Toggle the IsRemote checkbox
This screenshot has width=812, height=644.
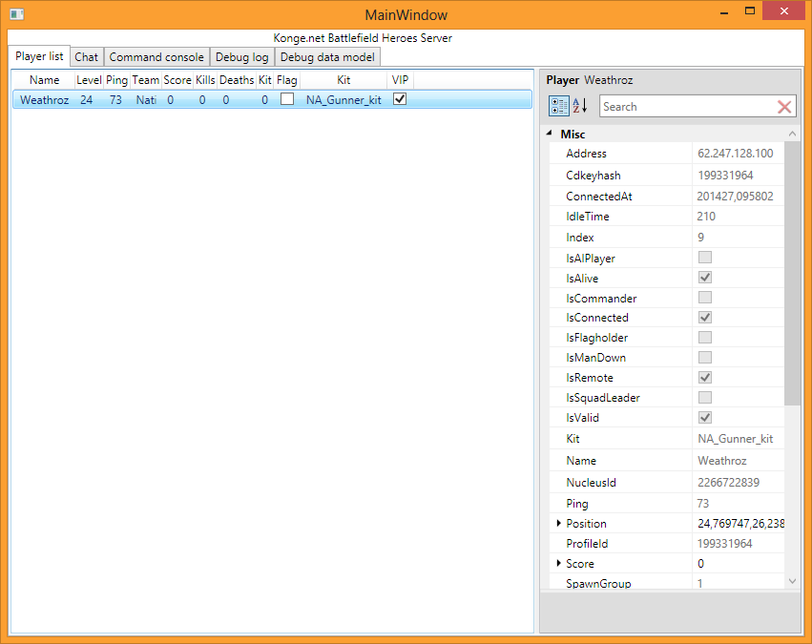tap(705, 378)
